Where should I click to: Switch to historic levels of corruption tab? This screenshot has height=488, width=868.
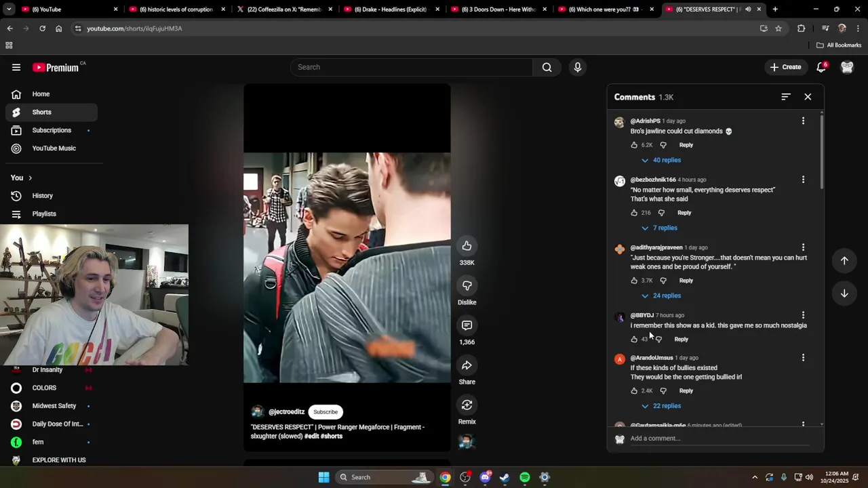pos(176,9)
